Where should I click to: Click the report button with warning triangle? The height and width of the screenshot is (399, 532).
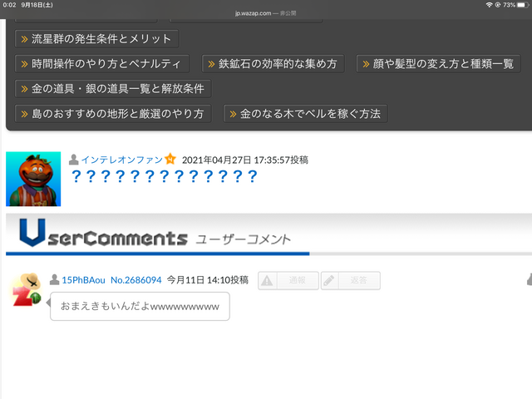pos(288,281)
